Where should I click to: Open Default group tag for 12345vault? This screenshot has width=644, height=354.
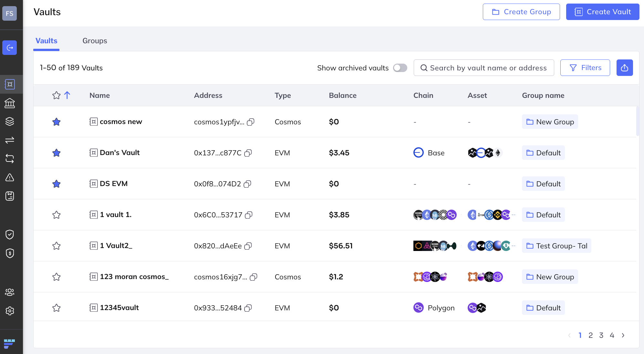[x=543, y=308]
